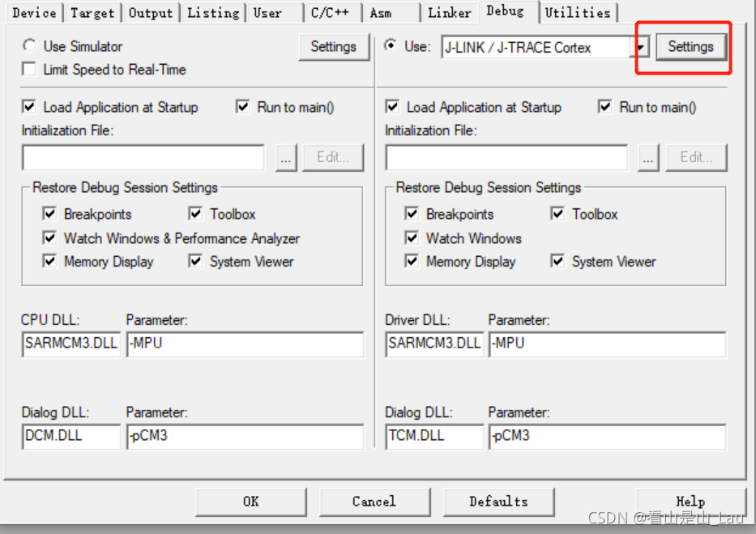Open the Utilities tab

pos(578,13)
